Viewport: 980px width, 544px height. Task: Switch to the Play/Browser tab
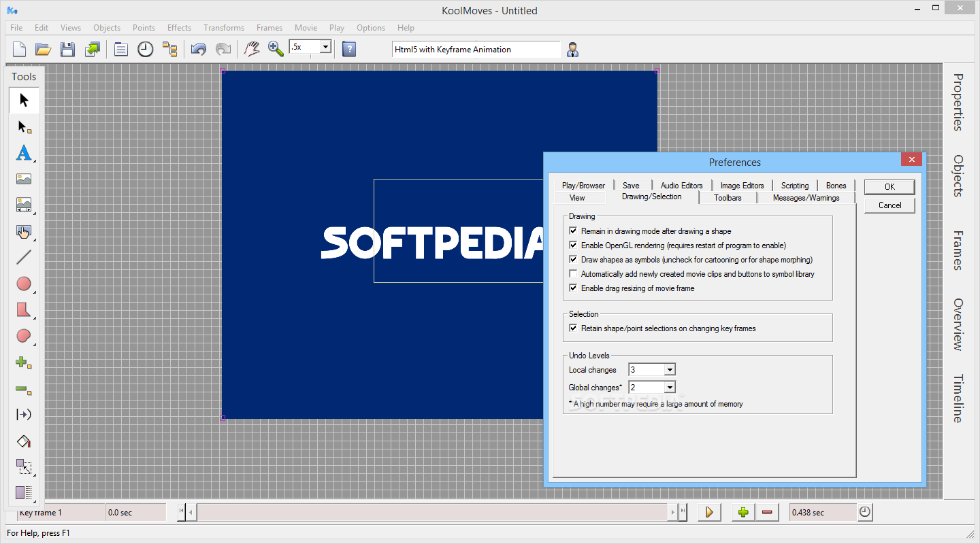point(583,186)
